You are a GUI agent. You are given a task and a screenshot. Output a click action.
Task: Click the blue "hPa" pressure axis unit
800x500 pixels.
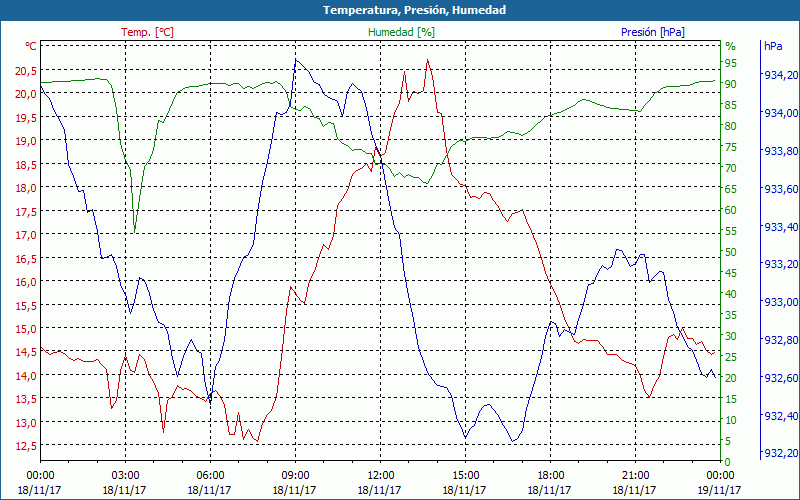(773, 45)
